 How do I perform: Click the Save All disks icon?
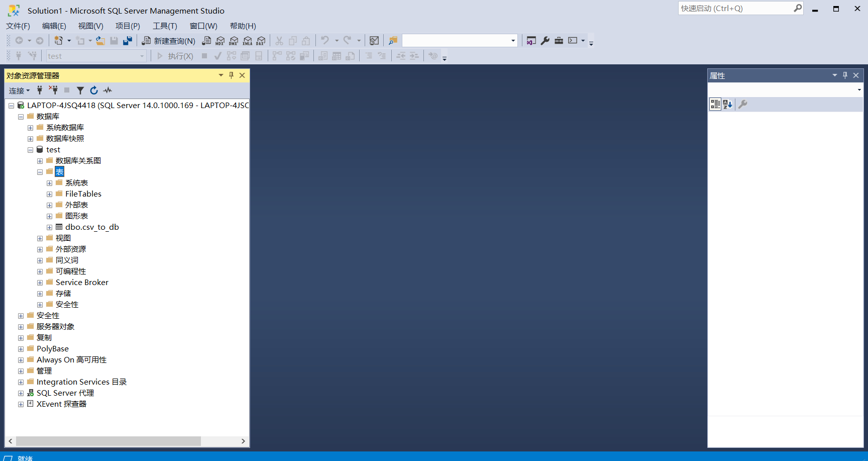click(x=128, y=41)
